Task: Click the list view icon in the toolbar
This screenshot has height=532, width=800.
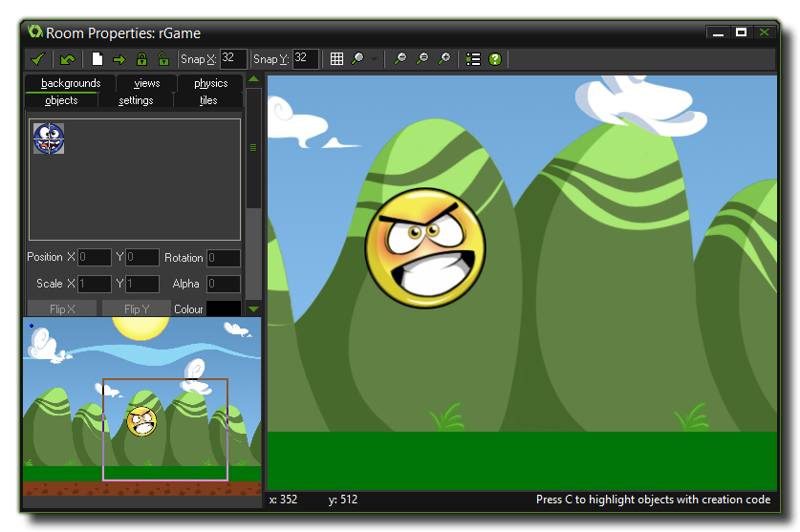Action: pyautogui.click(x=473, y=59)
